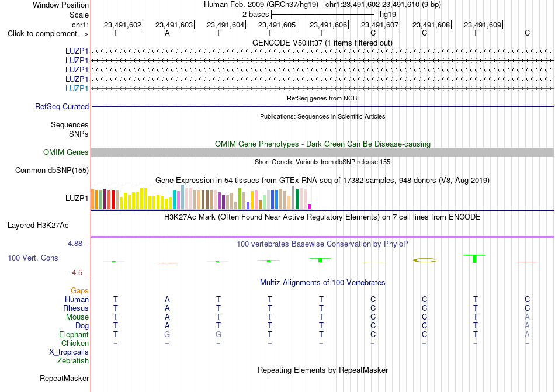Open the Publications: Sequences in Scientific Articles title

click(x=322, y=116)
